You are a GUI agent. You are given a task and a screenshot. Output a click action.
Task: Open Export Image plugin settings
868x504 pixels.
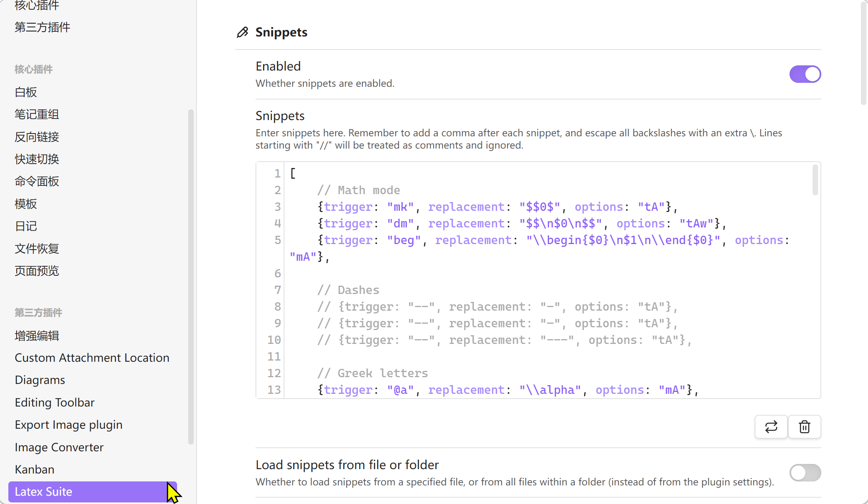pos(69,425)
